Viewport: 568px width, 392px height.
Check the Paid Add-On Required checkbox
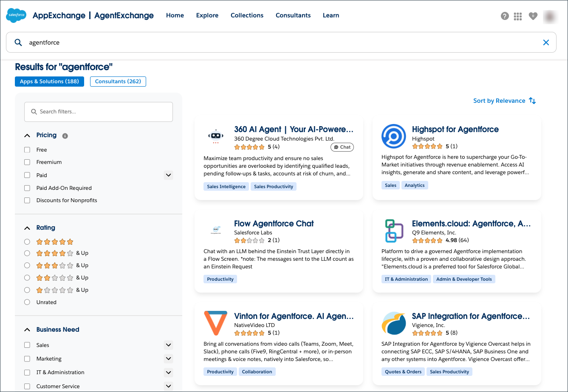tap(27, 188)
